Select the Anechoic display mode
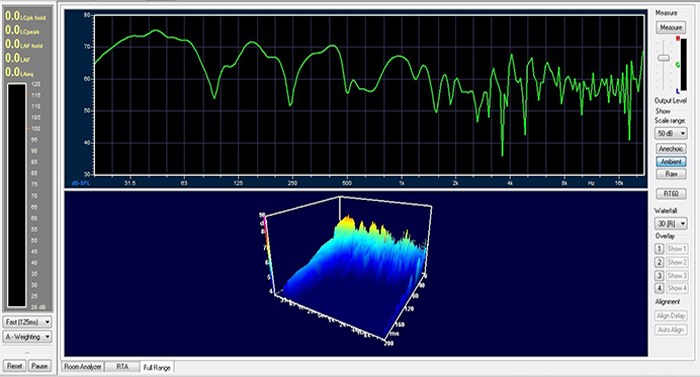The width and height of the screenshot is (700, 377). [671, 149]
